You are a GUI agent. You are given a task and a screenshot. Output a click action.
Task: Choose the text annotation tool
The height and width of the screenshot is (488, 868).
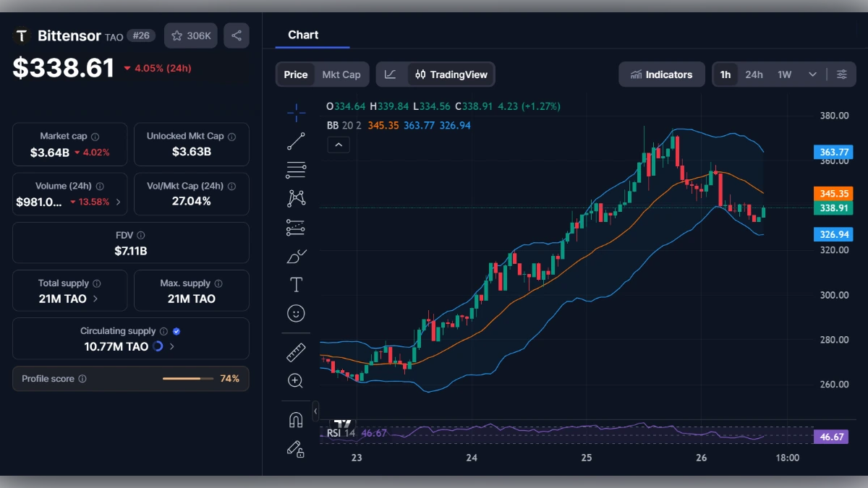pyautogui.click(x=296, y=284)
